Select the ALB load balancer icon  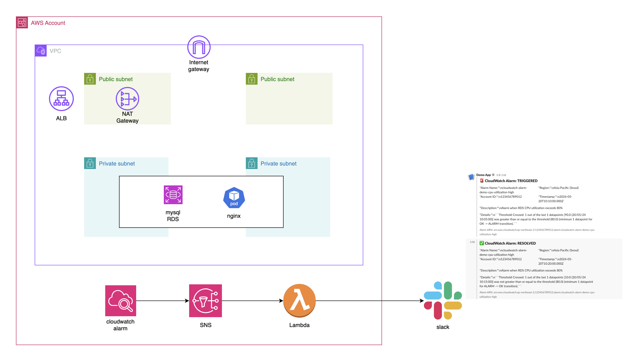tap(61, 99)
